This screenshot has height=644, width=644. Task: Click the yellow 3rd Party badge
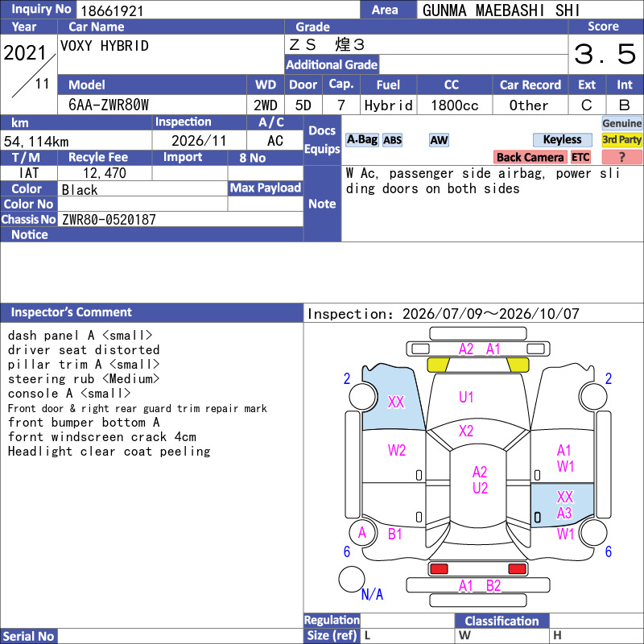(621, 140)
